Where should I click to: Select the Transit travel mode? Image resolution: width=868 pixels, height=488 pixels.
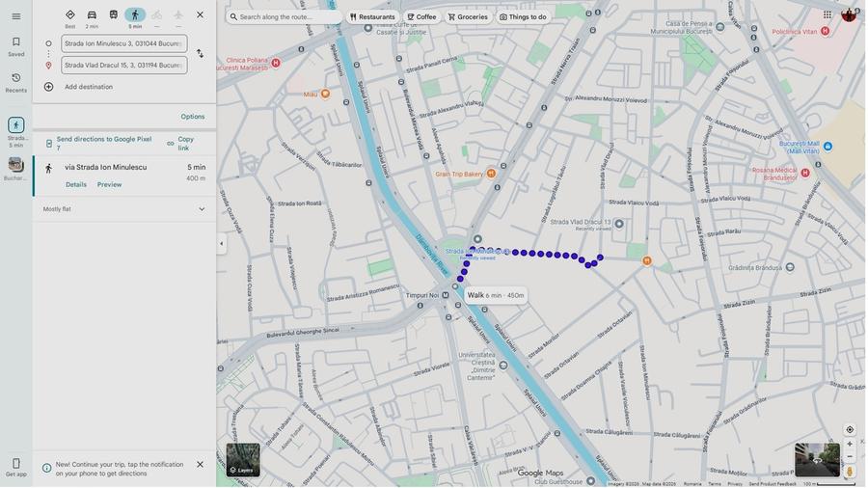point(114,15)
